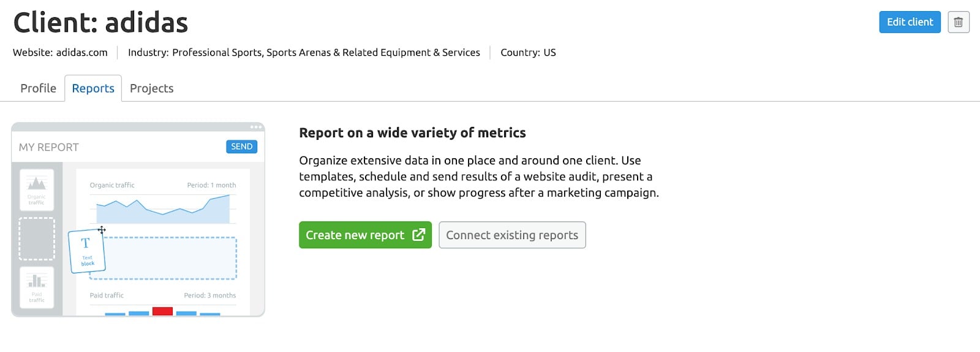Click the Industry: Professional Sports text
The width and height of the screenshot is (980, 352).
tap(304, 53)
